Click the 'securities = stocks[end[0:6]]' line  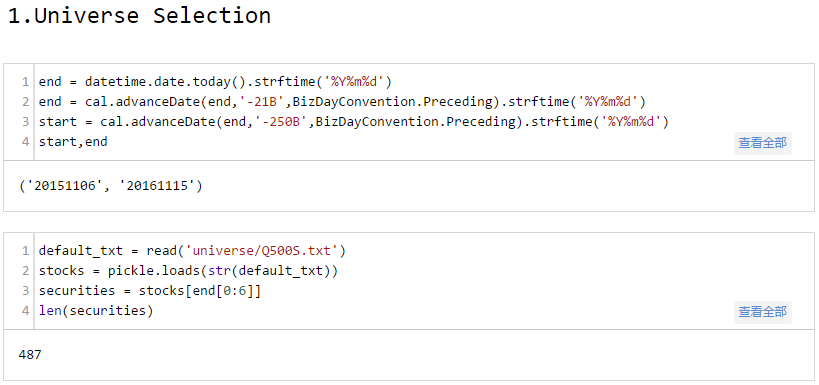click(x=149, y=290)
